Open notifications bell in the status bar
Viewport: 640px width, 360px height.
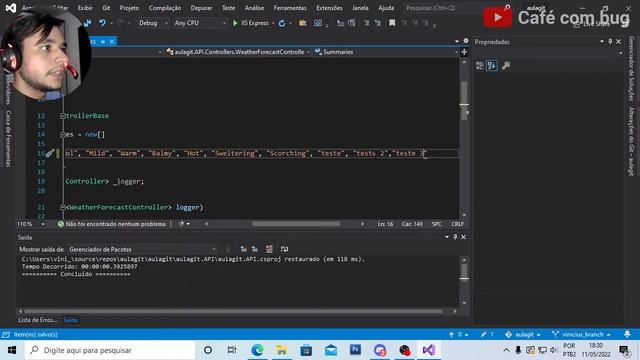click(627, 334)
